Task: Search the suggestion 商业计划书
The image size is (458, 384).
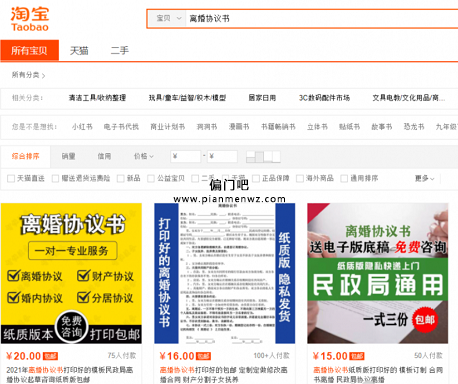Action: (168, 127)
